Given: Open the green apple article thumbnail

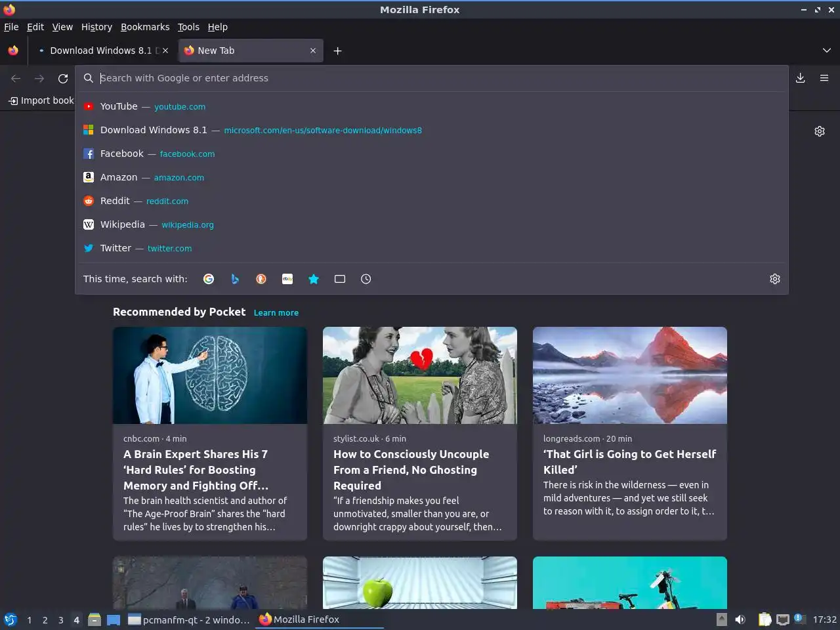Looking at the screenshot, I should [x=420, y=583].
